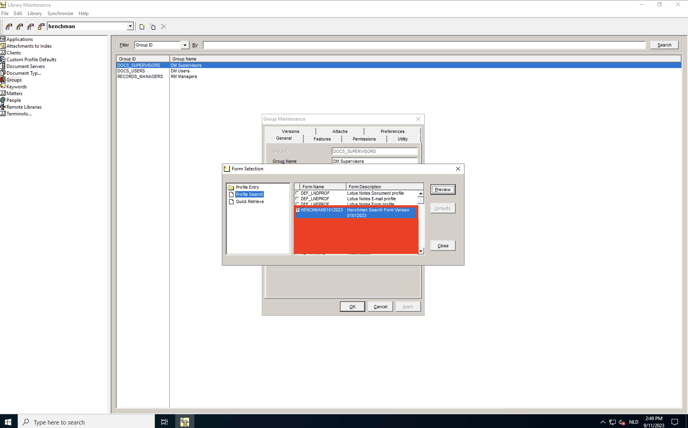
Task: Open the Library menu
Action: click(x=35, y=13)
